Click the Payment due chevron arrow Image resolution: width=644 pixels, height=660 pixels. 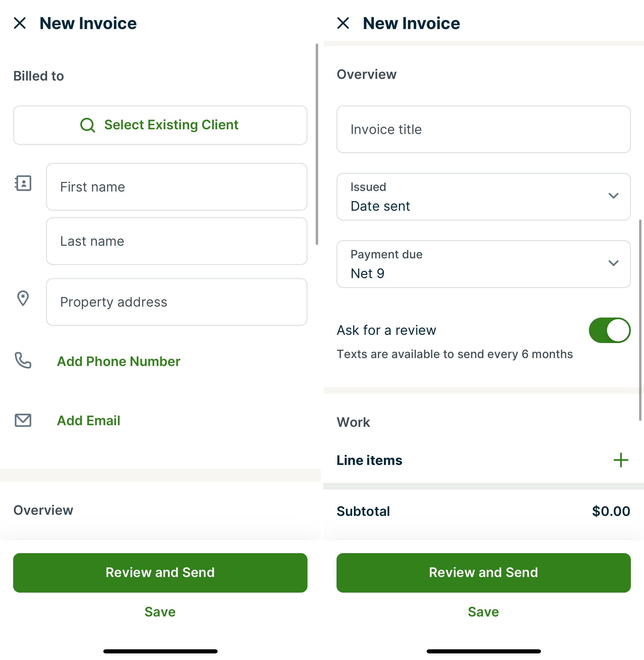click(x=613, y=263)
